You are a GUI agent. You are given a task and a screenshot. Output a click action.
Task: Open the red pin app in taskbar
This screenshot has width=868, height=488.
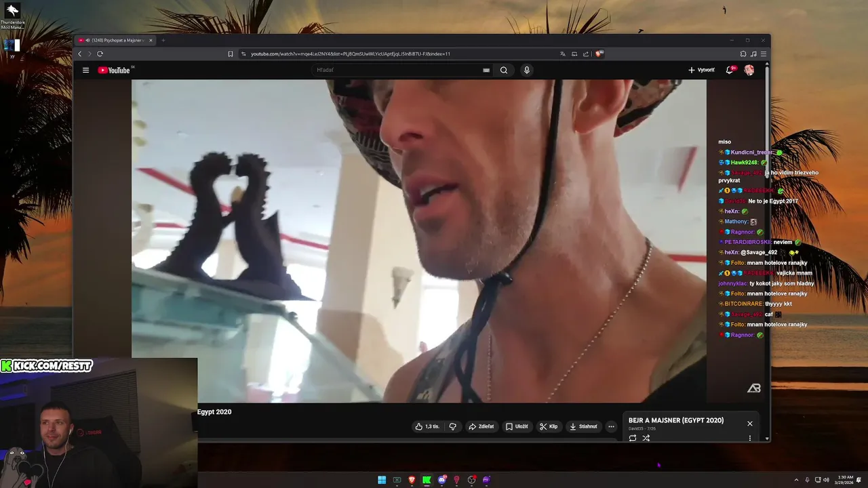(456, 480)
